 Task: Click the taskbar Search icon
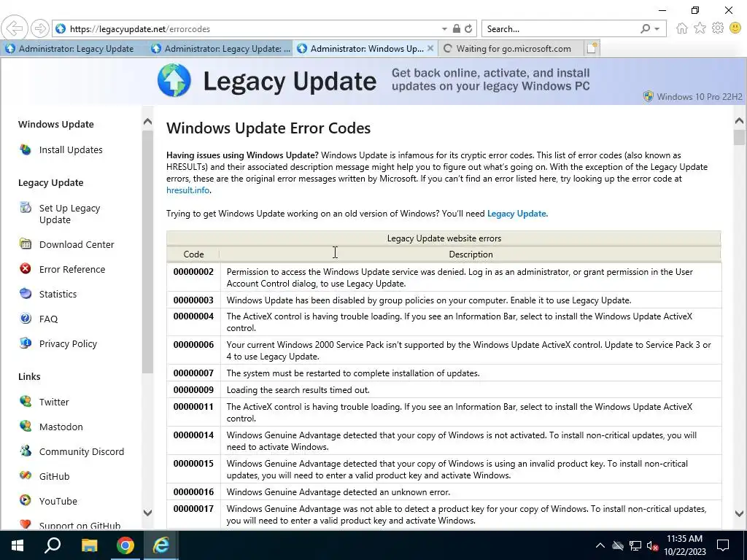(53, 545)
